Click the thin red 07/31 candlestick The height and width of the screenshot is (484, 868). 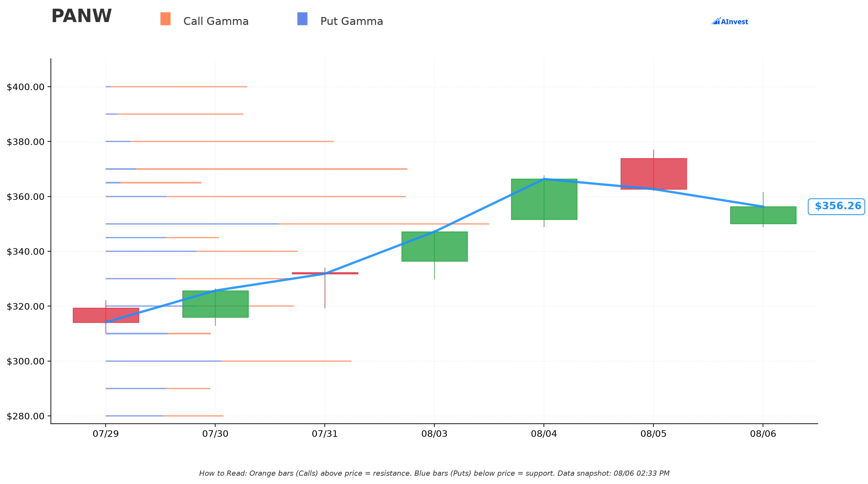(x=325, y=273)
